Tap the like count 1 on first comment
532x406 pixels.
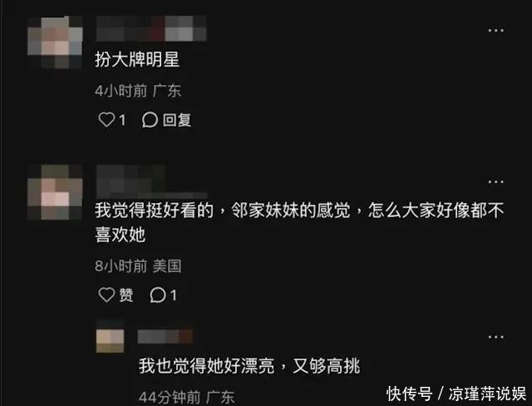pyautogui.click(x=122, y=120)
